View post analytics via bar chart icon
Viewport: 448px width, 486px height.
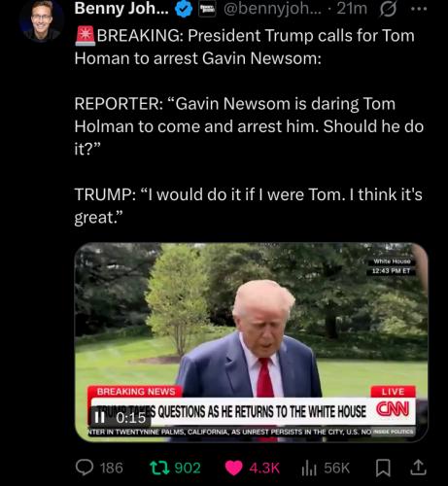[x=309, y=469]
